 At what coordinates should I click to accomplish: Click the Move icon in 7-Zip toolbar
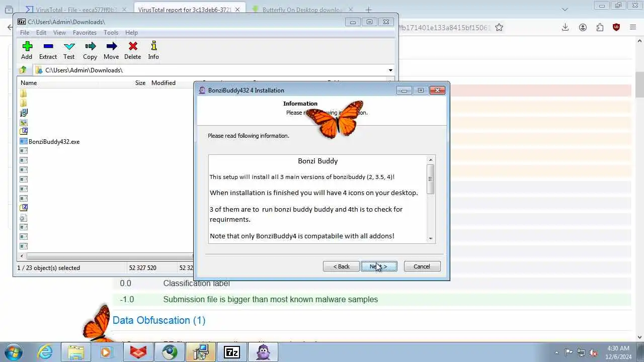tap(111, 51)
